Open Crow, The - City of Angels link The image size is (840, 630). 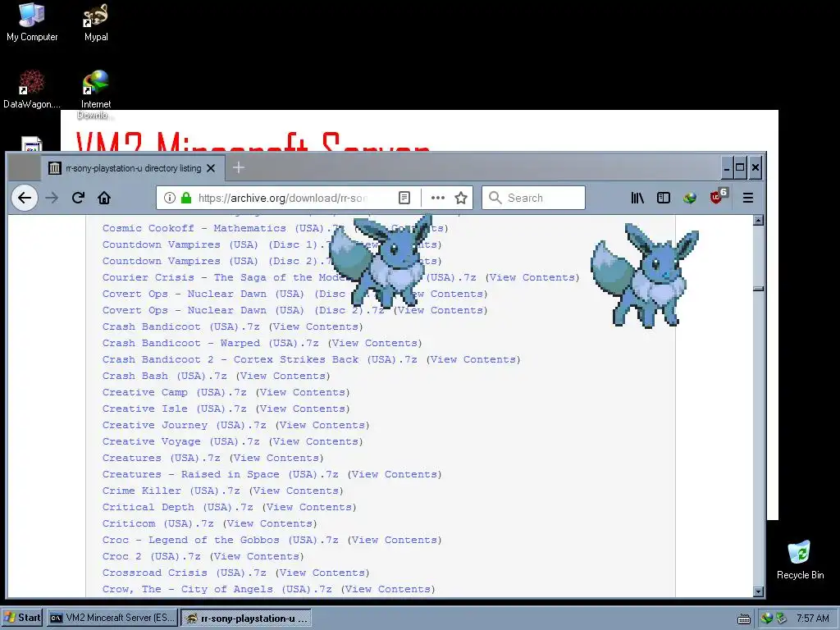pyautogui.click(x=217, y=589)
